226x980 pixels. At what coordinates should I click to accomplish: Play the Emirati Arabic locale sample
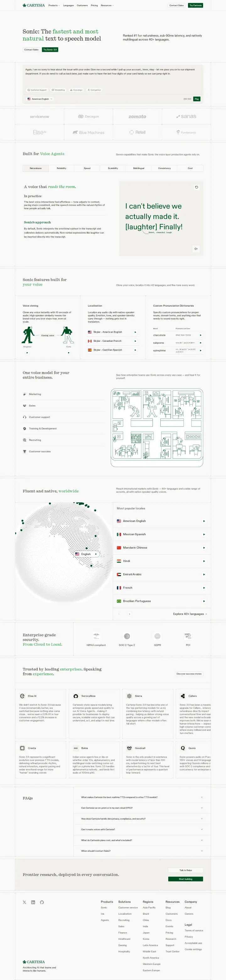(x=204, y=574)
